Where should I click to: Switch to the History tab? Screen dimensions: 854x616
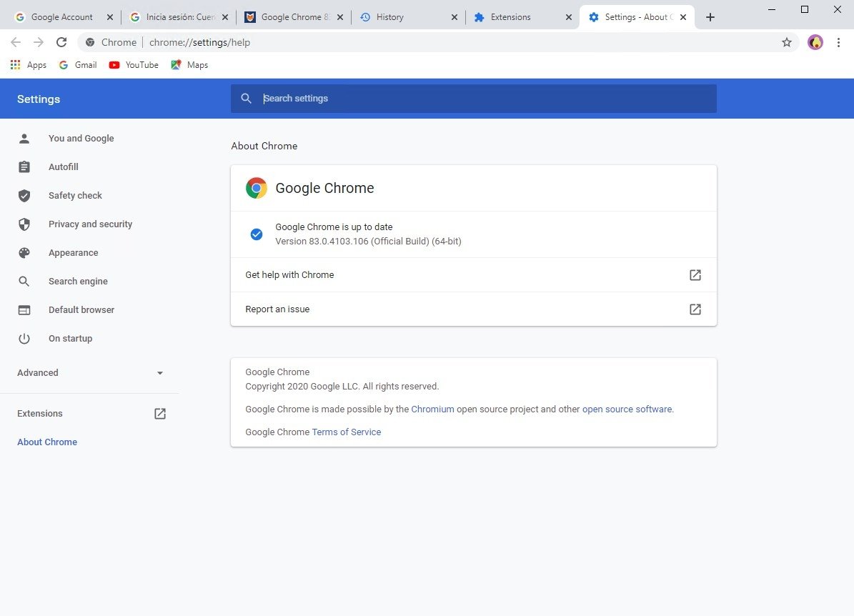pyautogui.click(x=409, y=17)
